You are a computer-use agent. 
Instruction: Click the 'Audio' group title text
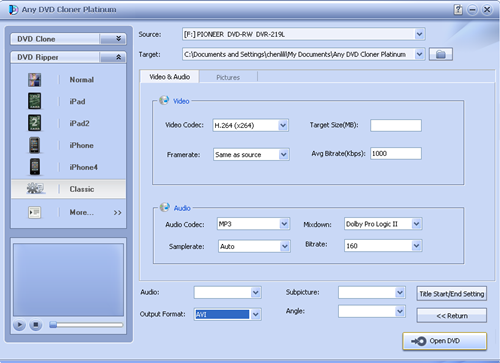182,208
